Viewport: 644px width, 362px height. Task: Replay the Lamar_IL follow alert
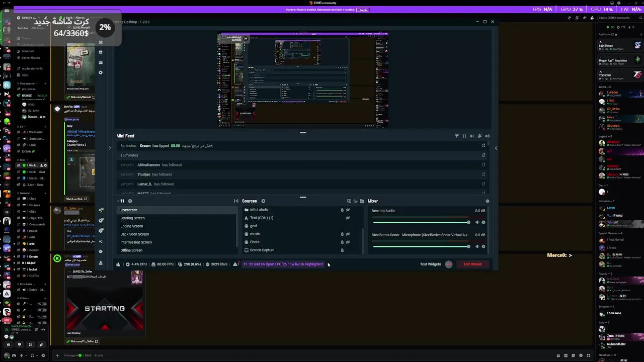(484, 184)
